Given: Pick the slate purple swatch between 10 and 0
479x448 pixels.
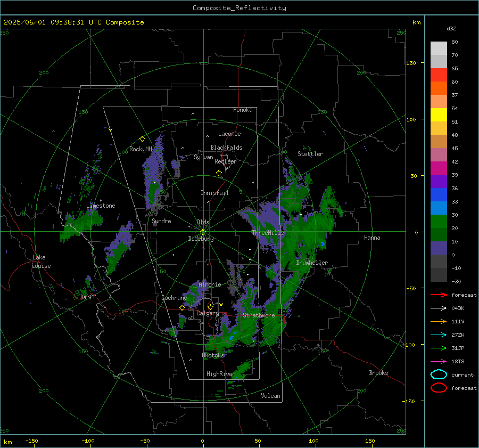Looking at the screenshot, I should [439, 248].
